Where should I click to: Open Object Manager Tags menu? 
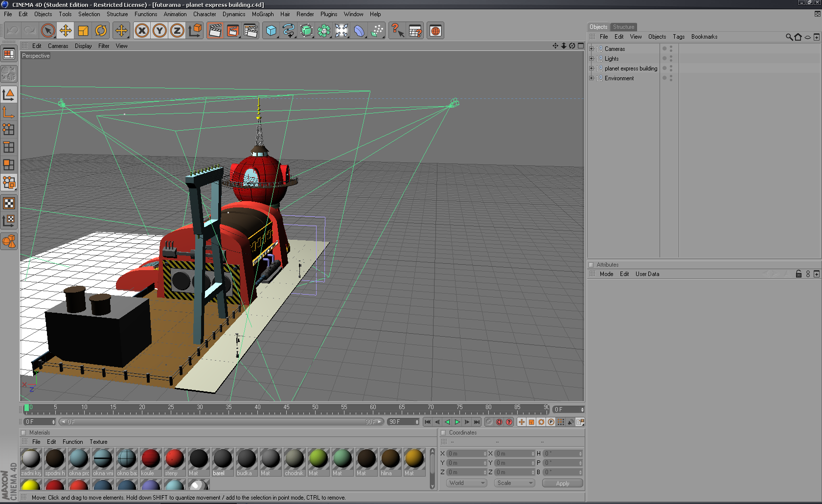pyautogui.click(x=678, y=37)
